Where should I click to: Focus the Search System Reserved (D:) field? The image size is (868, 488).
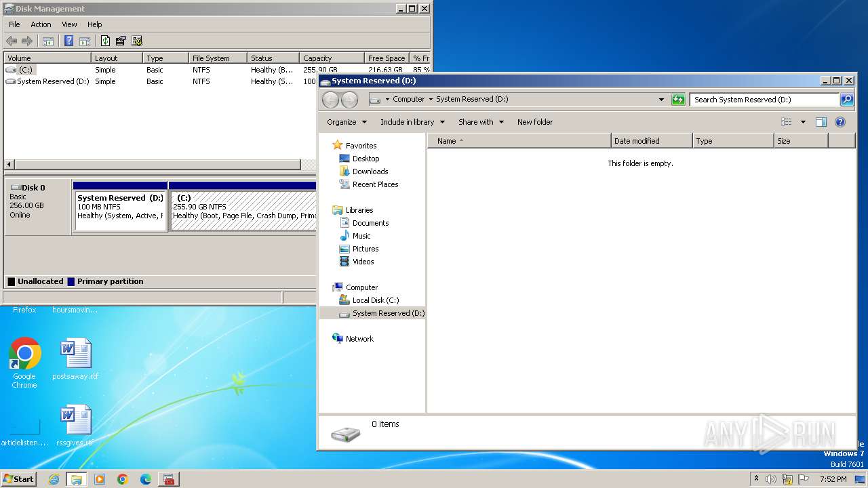765,100
